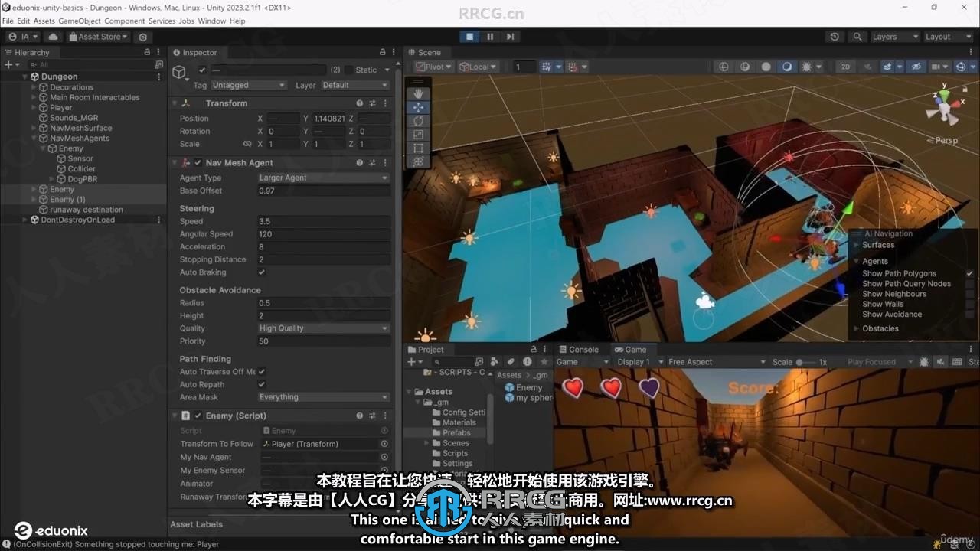Open the Tag Untagged dropdown

tap(249, 85)
